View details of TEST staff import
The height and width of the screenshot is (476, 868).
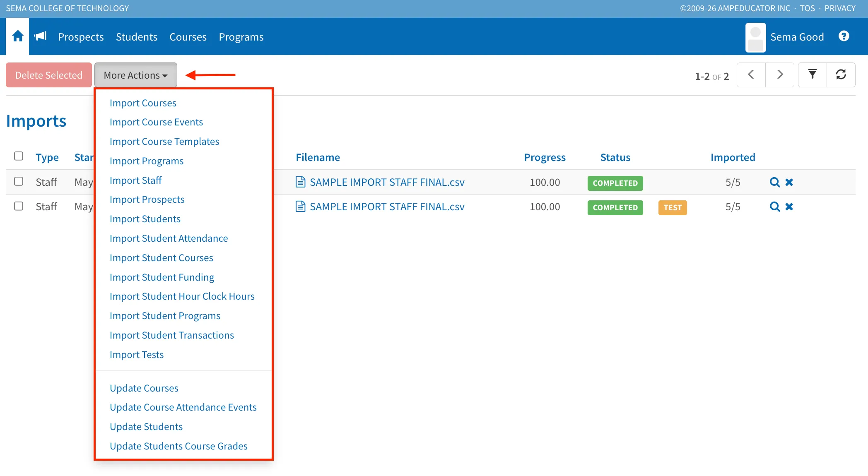coord(774,207)
